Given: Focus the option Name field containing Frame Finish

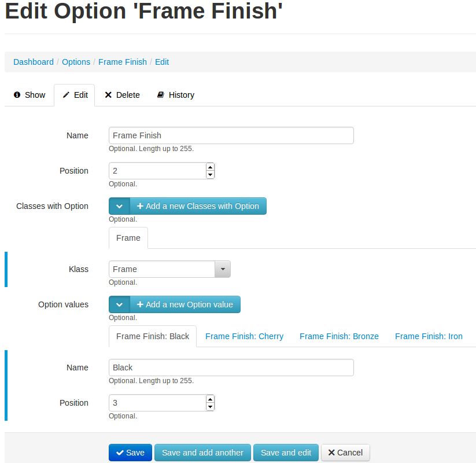Looking at the screenshot, I should tap(231, 135).
